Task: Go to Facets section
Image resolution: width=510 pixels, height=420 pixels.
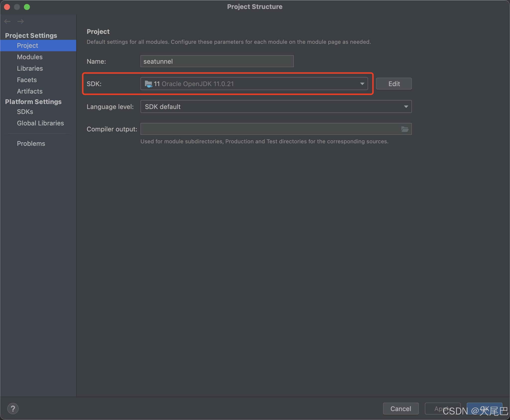Action: 27,80
